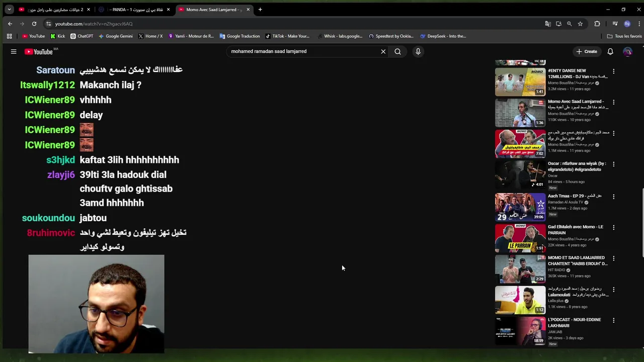Open the L'PODCAST - NOUR-EDDINE LAKHMARI title
Image resolution: width=644 pixels, height=362 pixels.
pyautogui.click(x=574, y=323)
